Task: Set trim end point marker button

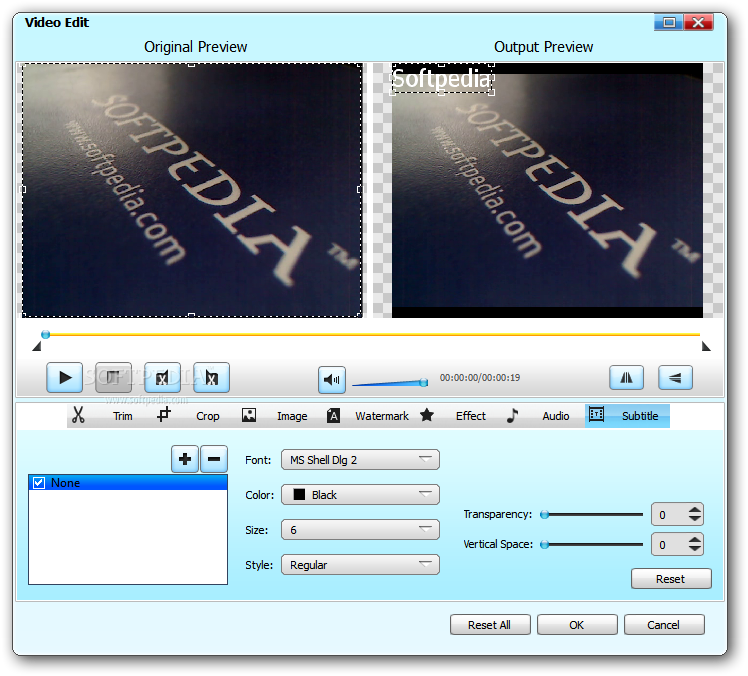Action: 211,377
